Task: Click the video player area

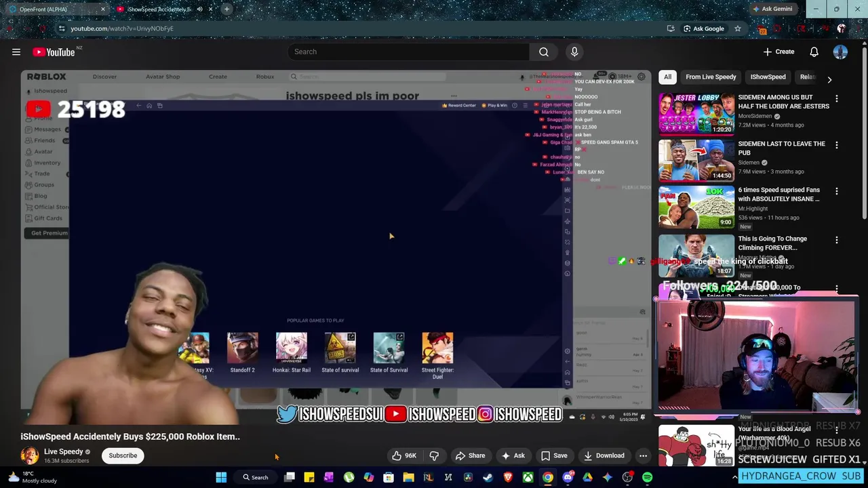Action: click(x=336, y=247)
